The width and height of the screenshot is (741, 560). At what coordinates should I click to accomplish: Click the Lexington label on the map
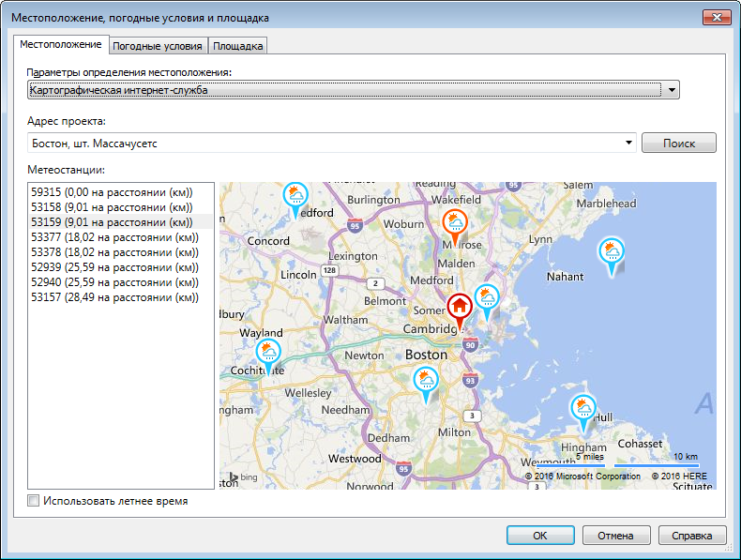[x=353, y=256]
